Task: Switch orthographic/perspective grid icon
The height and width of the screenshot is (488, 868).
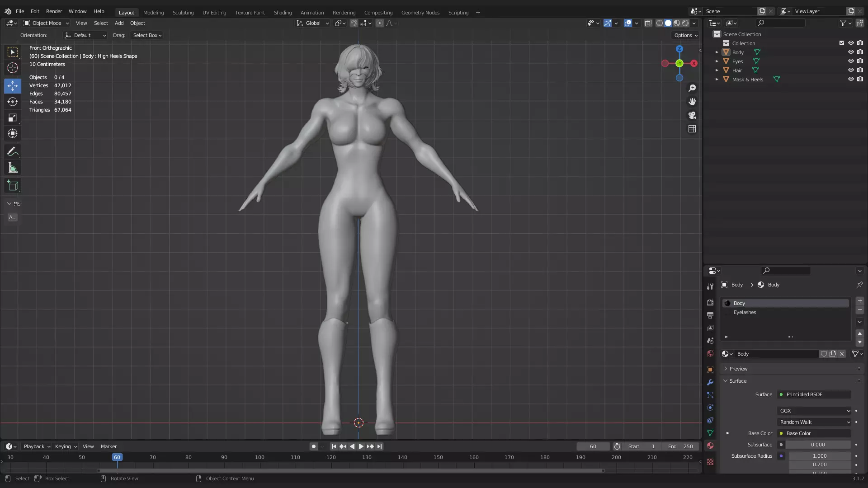Action: pos(692,129)
